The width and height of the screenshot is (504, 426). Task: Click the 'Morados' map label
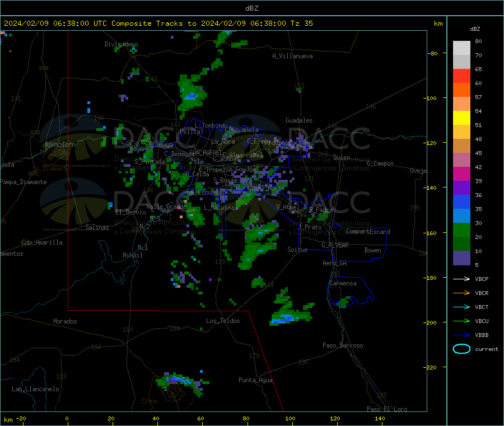point(65,321)
